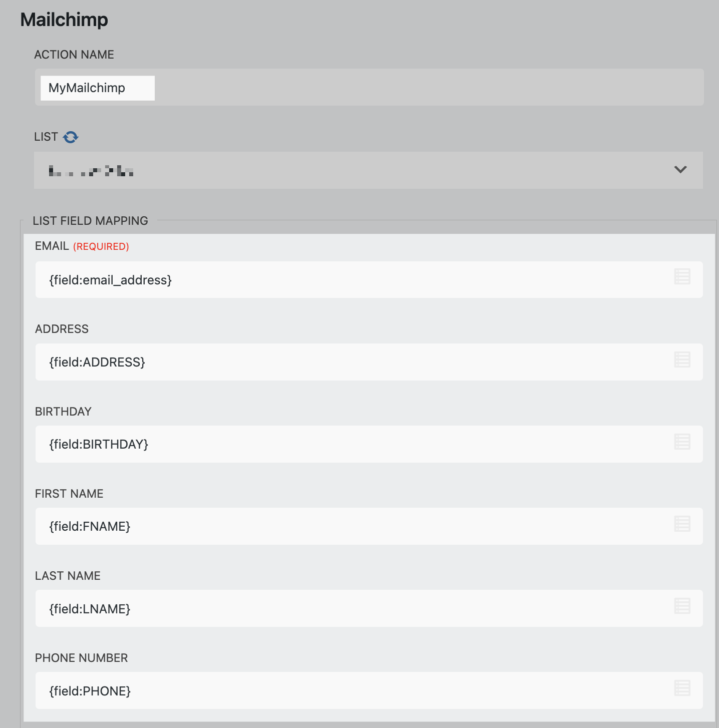Focus the Last Name mapping input

coord(350,608)
